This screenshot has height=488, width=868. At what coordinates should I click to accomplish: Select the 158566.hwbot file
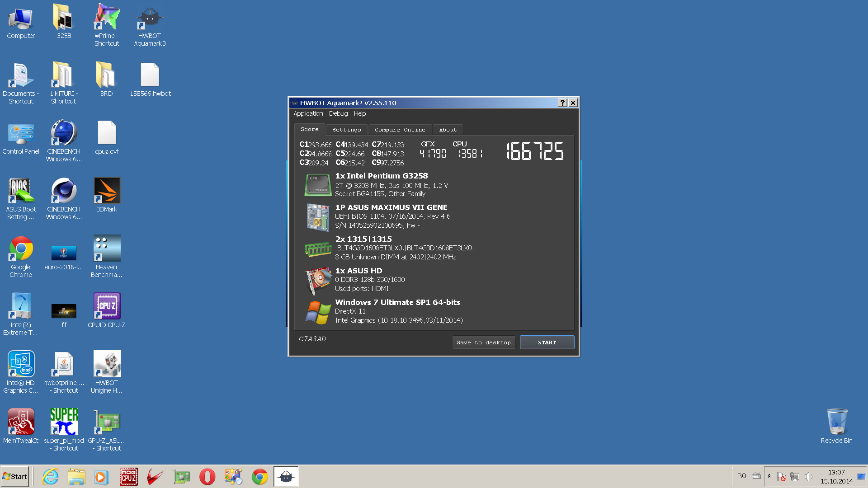[150, 80]
